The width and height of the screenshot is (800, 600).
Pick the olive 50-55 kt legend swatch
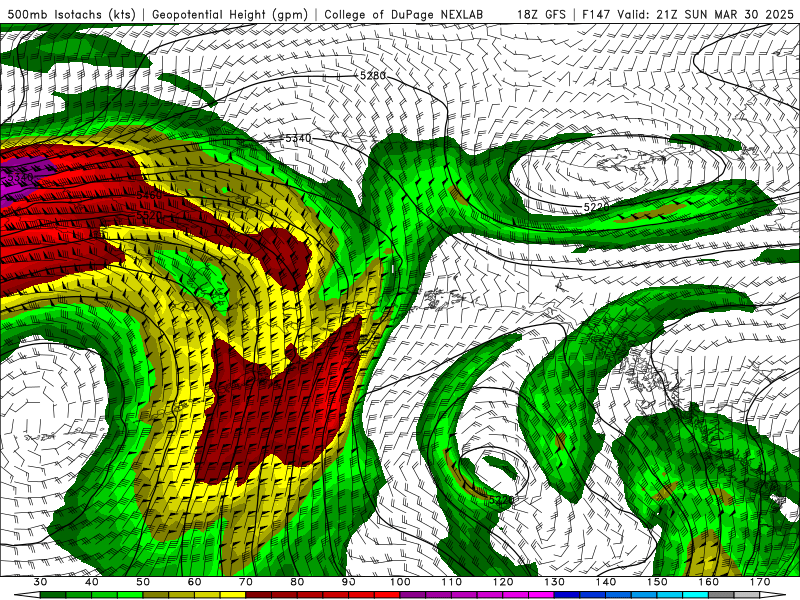tap(156, 595)
